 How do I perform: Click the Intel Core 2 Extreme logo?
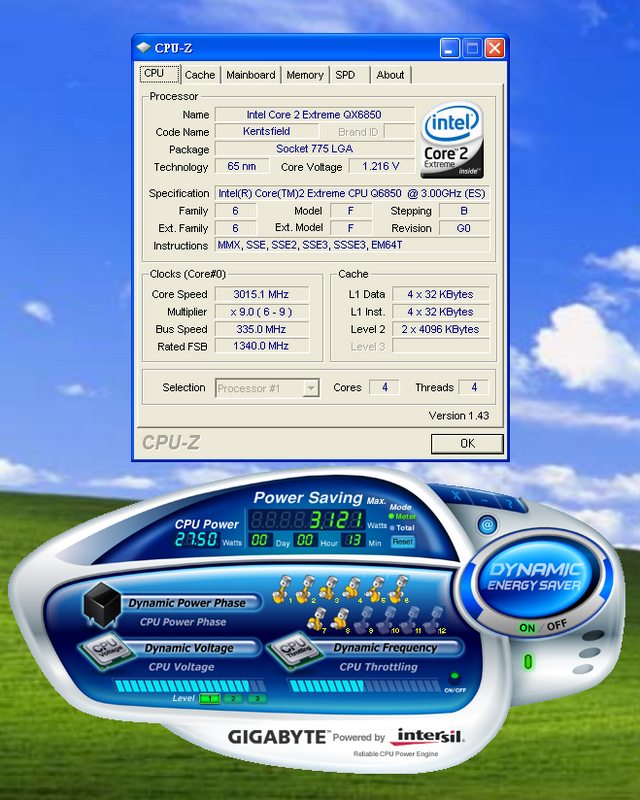tap(452, 140)
